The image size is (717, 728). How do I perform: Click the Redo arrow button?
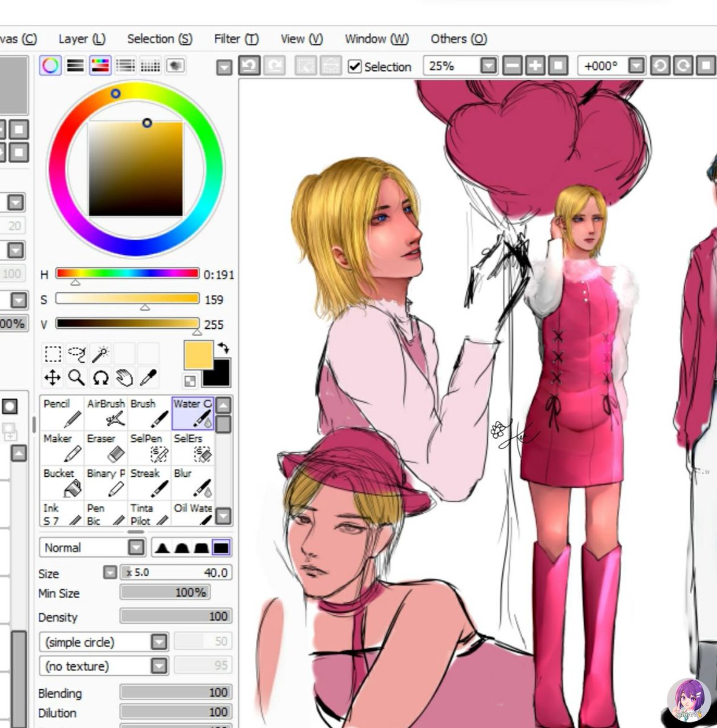(274, 66)
